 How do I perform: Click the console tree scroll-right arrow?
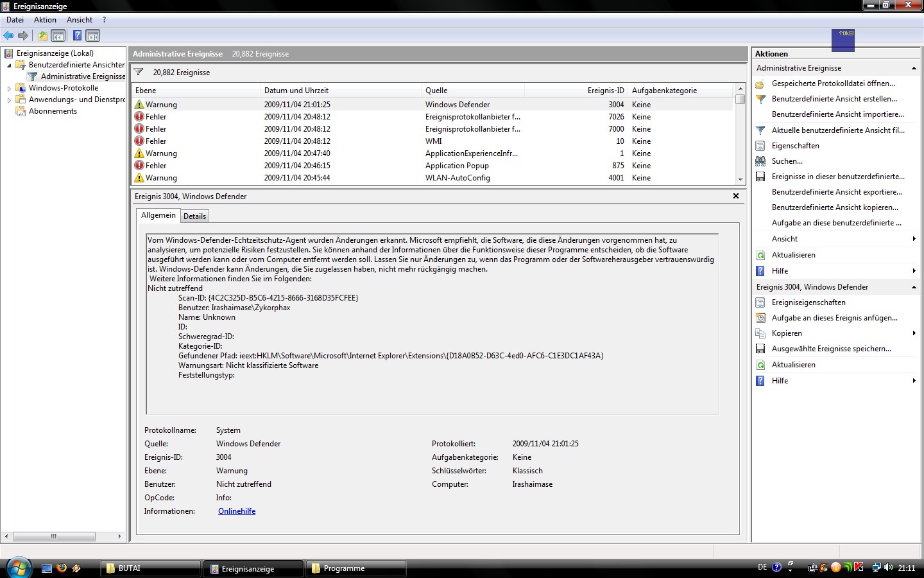point(119,536)
